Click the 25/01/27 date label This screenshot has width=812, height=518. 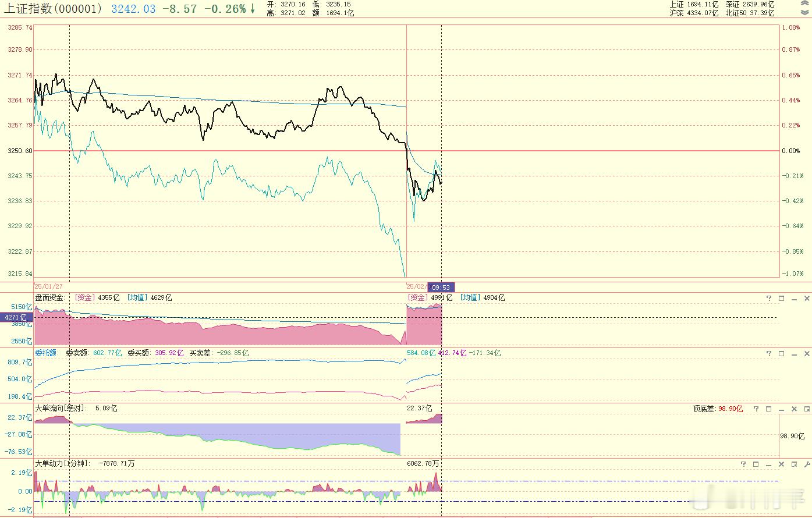coord(49,286)
